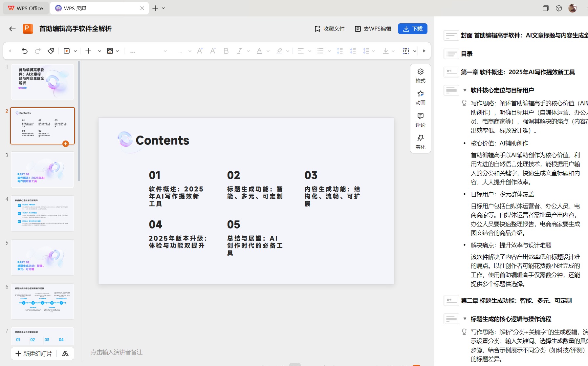This screenshot has width=588, height=366.
Task: Open highlight color dropdown arrow
Action: [x=288, y=51]
